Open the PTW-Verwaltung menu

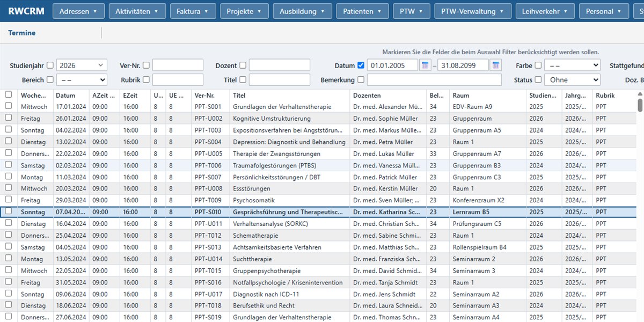coord(473,11)
